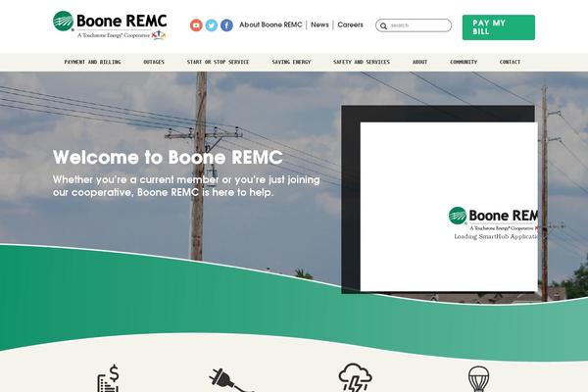This screenshot has width=588, height=392.
Task: Open the Saving Energy menu
Action: [291, 62]
